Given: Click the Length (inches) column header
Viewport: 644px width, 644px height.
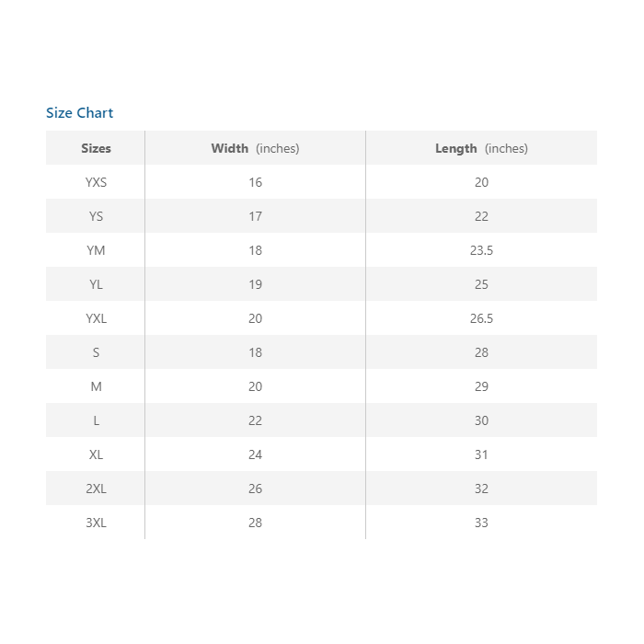Looking at the screenshot, I should tap(481, 148).
